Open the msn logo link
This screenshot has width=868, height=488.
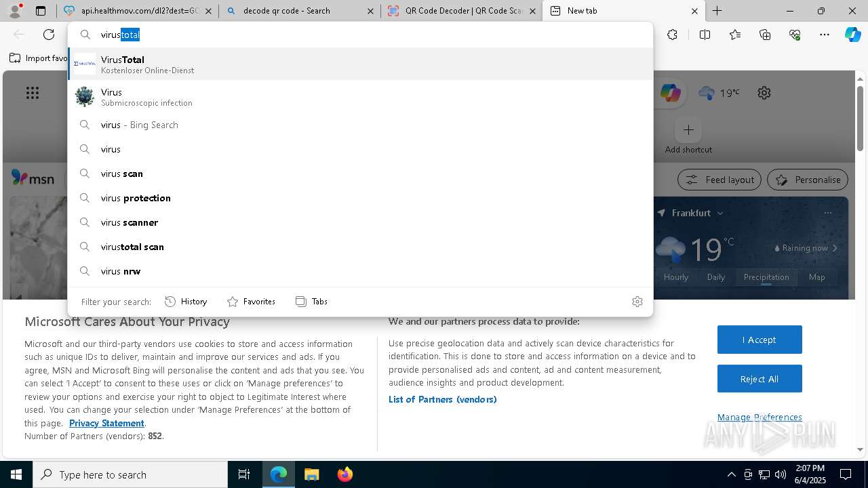pos(33,178)
